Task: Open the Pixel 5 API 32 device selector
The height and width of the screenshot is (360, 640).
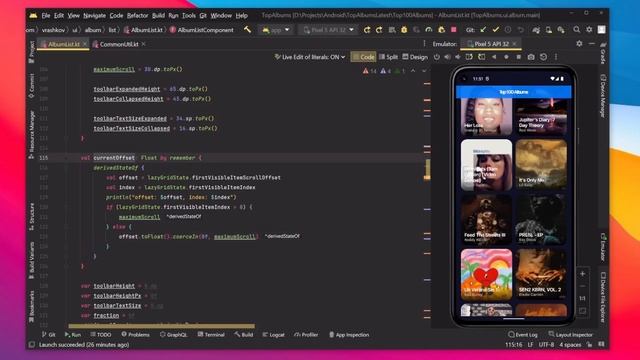Action: (329, 30)
